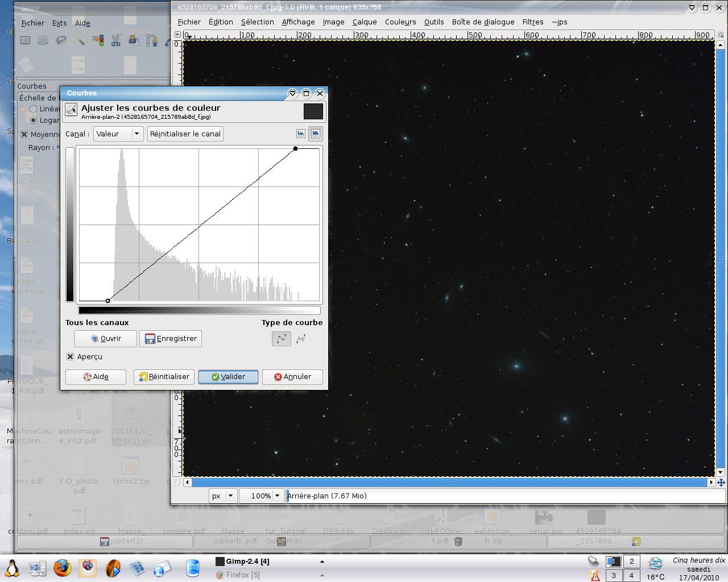Select the smooth curve type icon
Viewport: 728px width, 582px height.
[x=281, y=339]
